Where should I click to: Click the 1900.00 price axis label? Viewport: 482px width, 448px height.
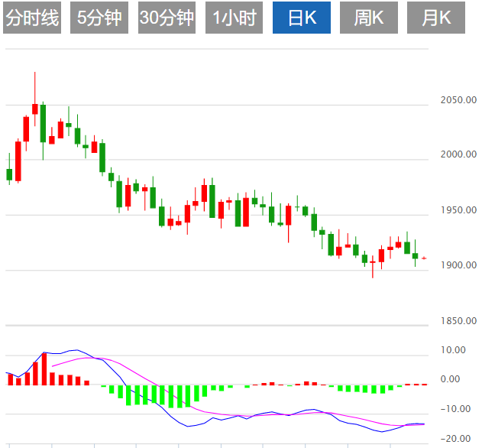[x=458, y=265]
